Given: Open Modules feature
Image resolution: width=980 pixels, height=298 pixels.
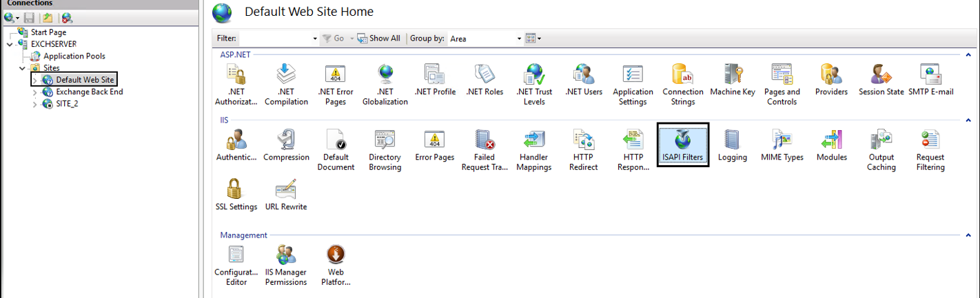Looking at the screenshot, I should [831, 145].
